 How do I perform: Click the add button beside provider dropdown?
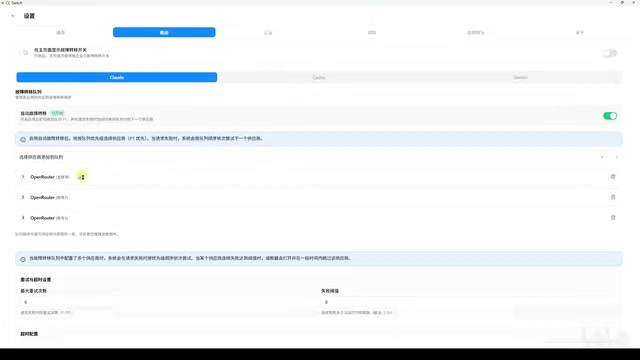(617, 157)
